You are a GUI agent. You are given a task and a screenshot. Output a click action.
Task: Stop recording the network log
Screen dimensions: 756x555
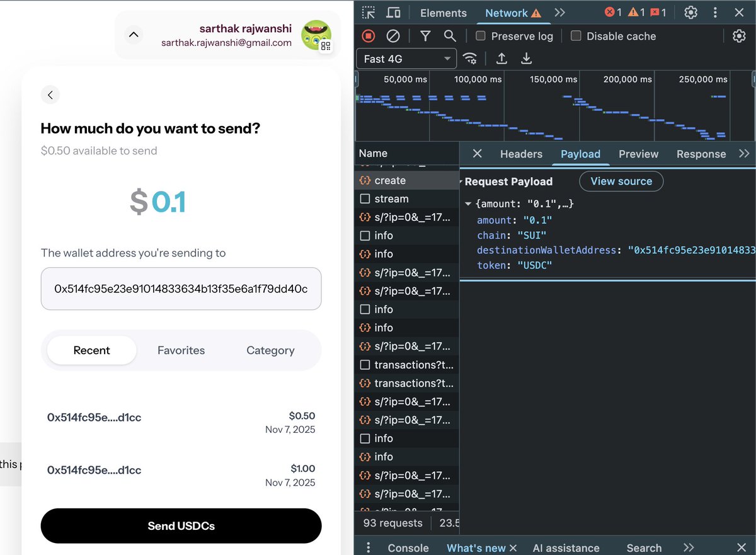click(x=369, y=36)
